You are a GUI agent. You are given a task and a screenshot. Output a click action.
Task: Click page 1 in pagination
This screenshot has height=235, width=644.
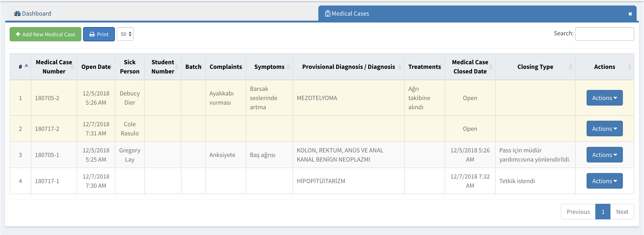coord(603,212)
